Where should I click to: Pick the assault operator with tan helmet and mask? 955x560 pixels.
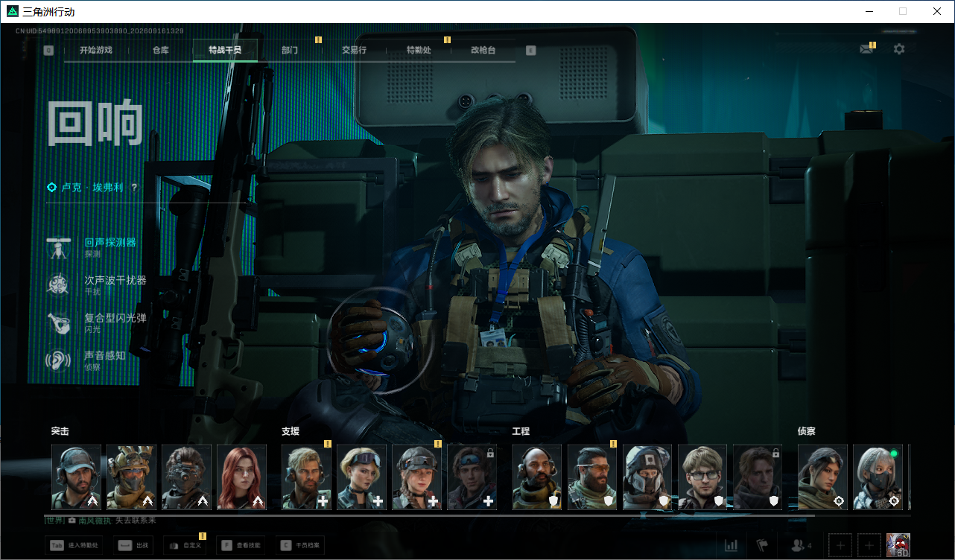point(132,477)
